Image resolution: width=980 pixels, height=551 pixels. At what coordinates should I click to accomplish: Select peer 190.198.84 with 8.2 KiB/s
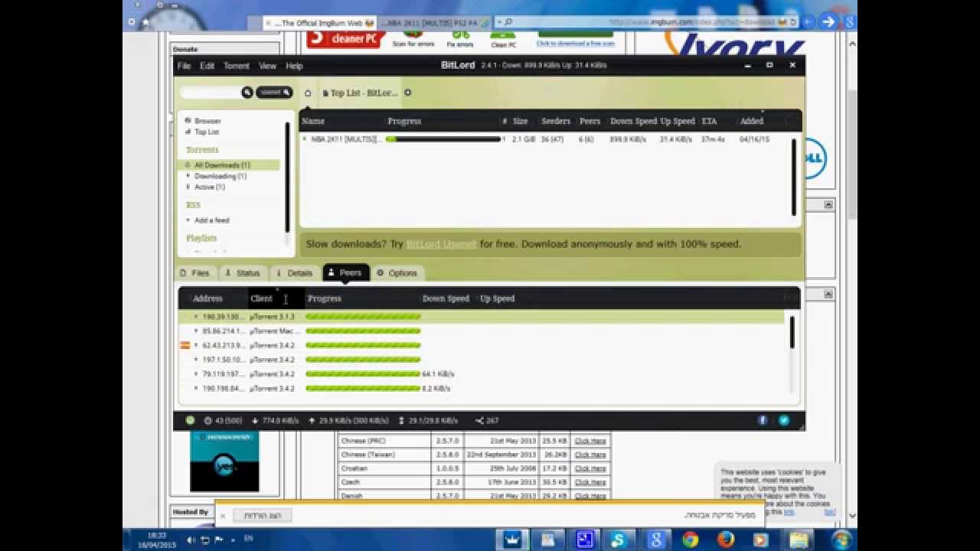tap(482, 389)
